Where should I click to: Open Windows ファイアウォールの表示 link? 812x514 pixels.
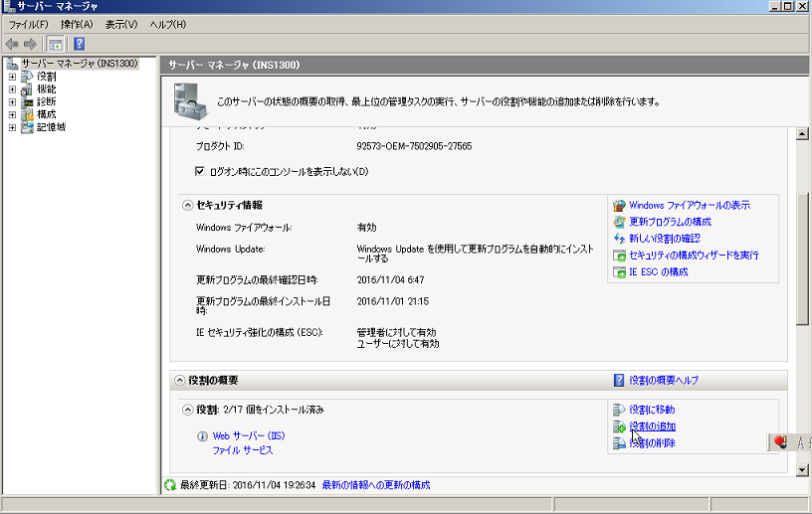tap(690, 206)
